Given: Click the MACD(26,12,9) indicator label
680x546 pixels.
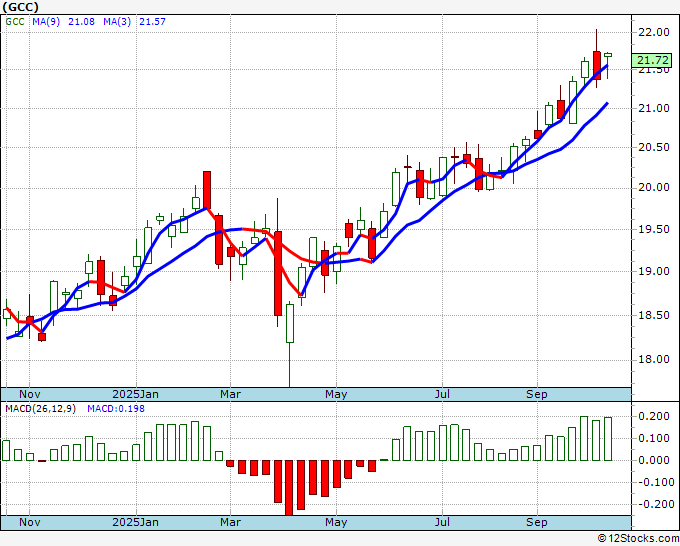Looking at the screenshot, I should [x=40, y=409].
